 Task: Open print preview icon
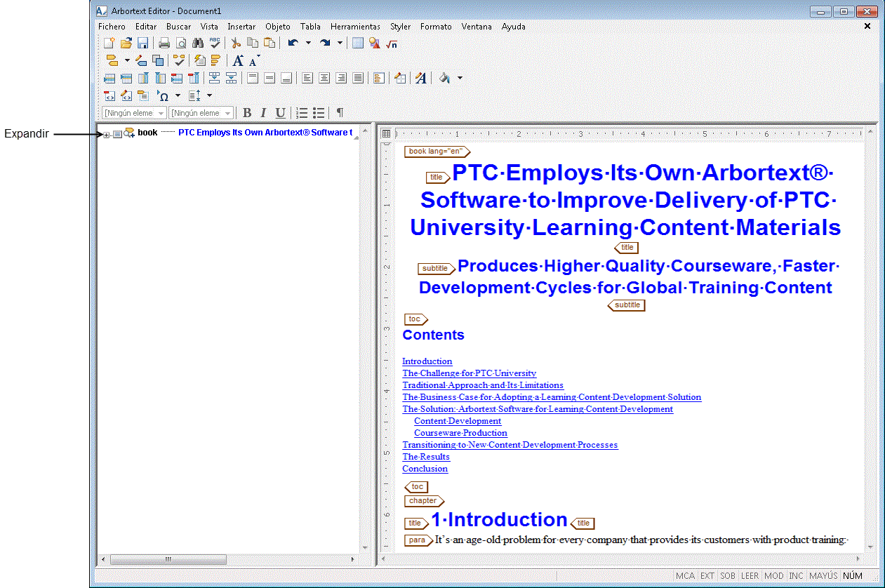click(x=181, y=43)
